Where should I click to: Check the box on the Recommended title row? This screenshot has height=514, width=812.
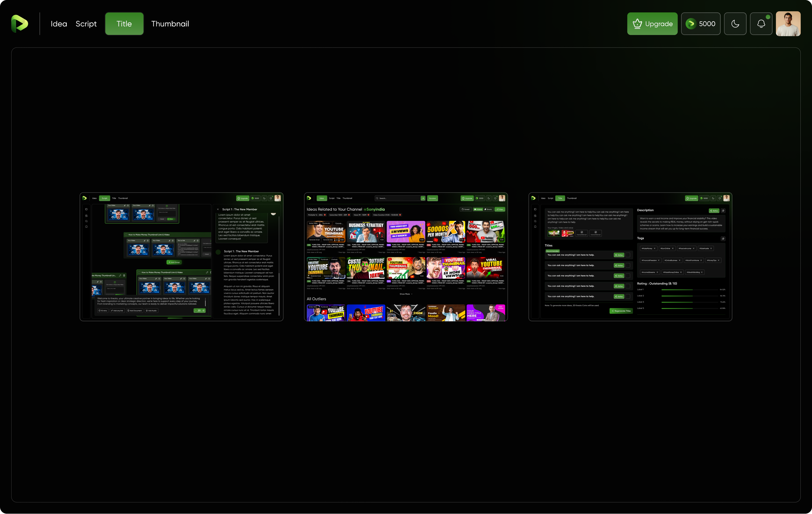coord(628,255)
